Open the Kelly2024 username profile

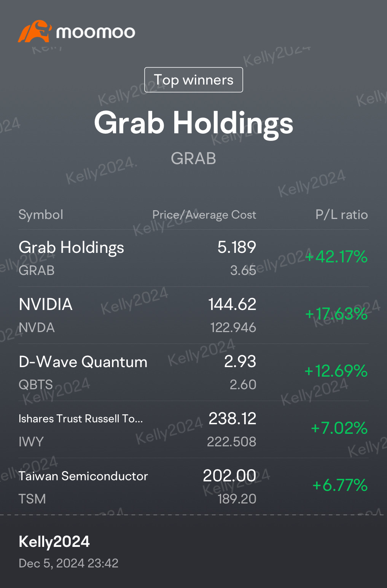coord(54,542)
